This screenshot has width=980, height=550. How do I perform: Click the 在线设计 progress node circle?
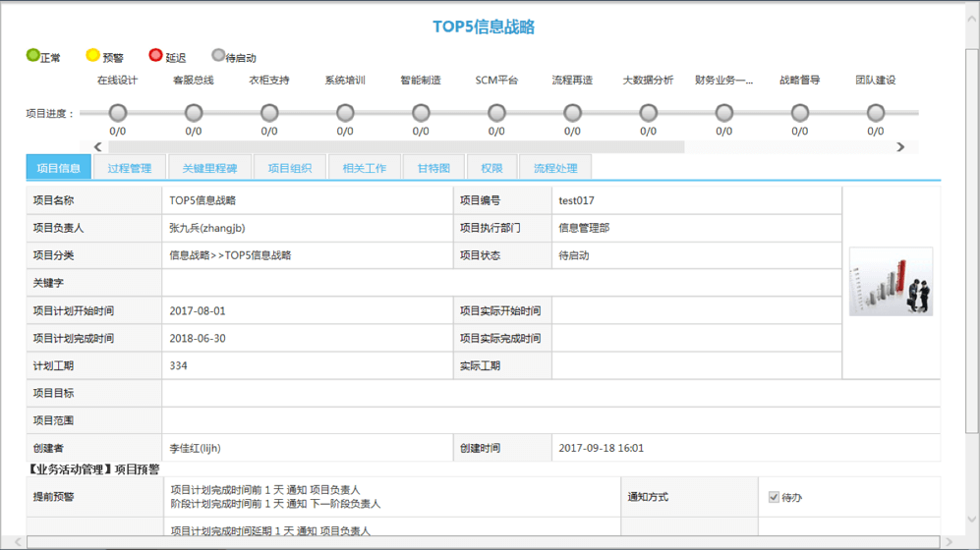point(118,113)
